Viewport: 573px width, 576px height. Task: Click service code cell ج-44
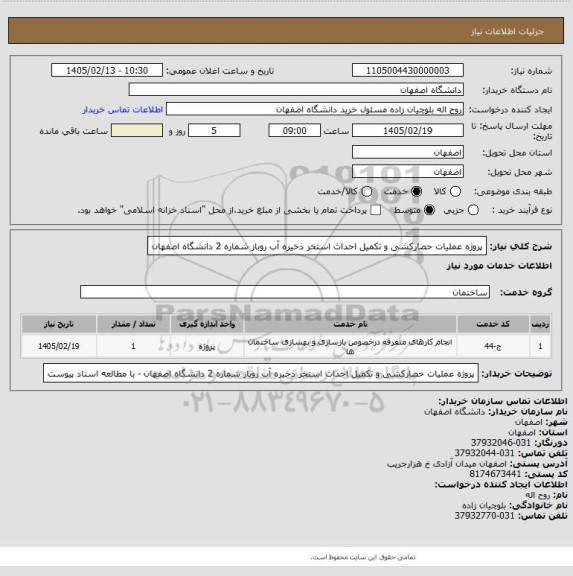[493, 346]
